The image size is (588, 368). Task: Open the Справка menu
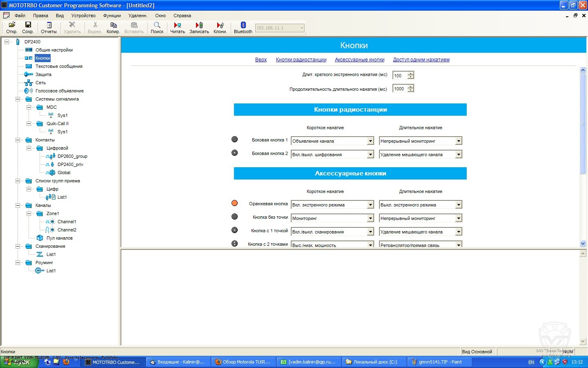tap(182, 16)
